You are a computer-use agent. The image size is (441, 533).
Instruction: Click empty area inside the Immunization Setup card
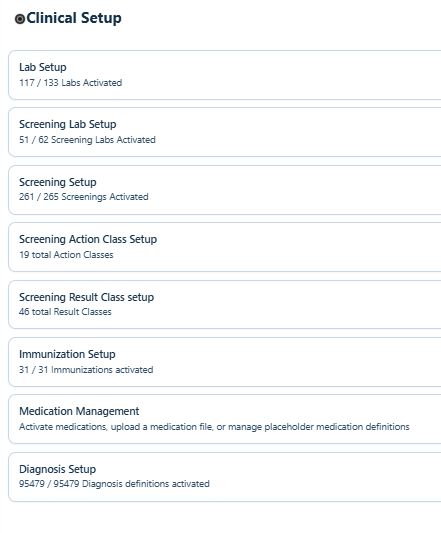tap(289, 362)
